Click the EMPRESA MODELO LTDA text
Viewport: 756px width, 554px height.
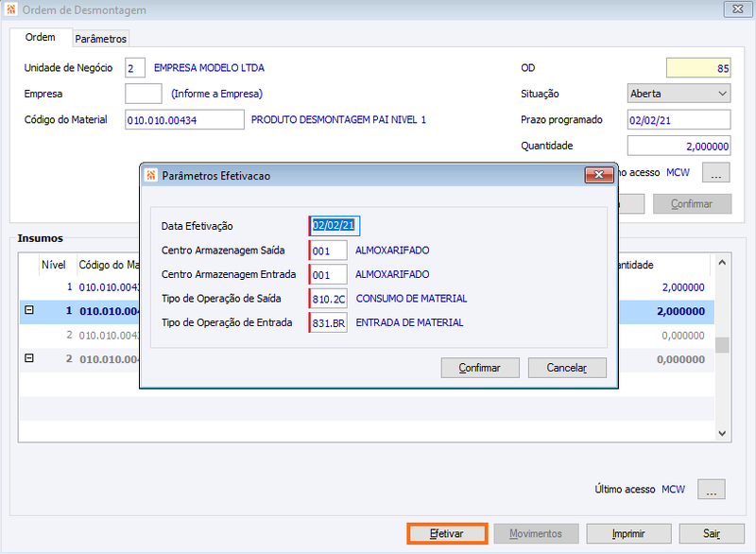click(x=209, y=68)
